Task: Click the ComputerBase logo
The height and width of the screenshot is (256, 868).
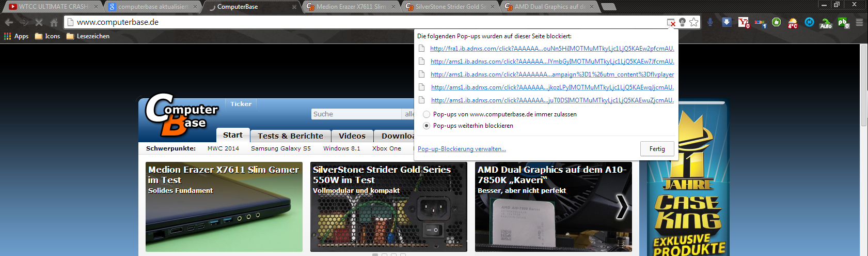Action: click(181, 115)
